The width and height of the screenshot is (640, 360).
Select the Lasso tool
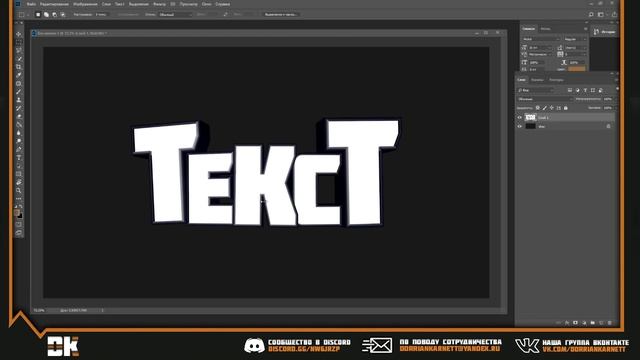pos(19,51)
